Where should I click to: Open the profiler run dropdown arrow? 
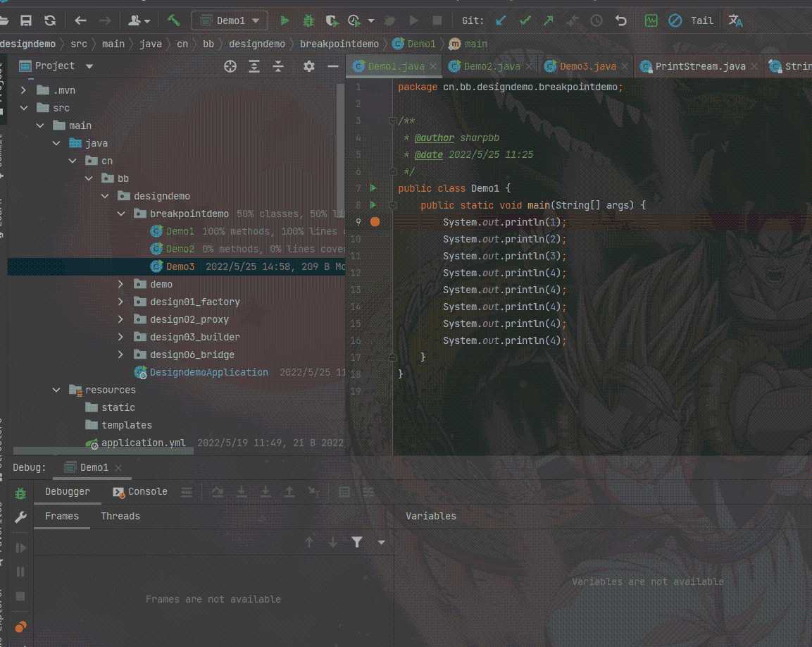point(370,20)
